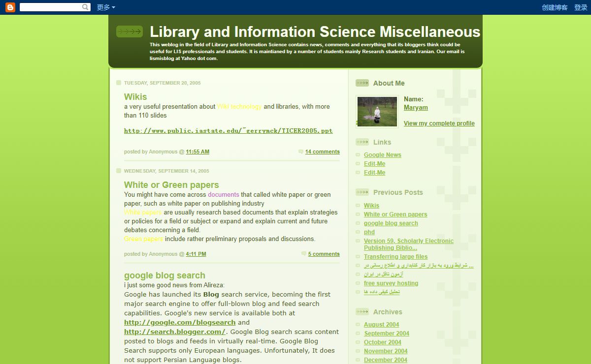The width and height of the screenshot is (591, 364).
Task: Open the Library and Information Science Miscellaneous title
Action: tap(315, 32)
